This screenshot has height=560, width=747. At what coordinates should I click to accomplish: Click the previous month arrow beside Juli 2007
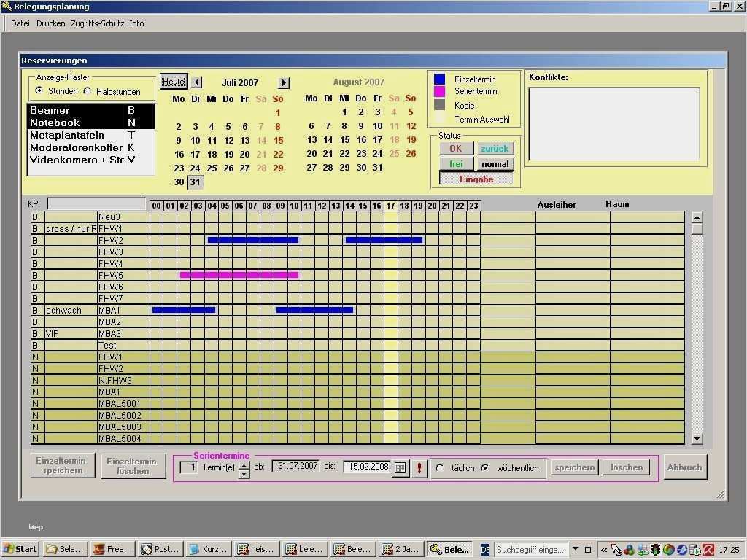(197, 82)
